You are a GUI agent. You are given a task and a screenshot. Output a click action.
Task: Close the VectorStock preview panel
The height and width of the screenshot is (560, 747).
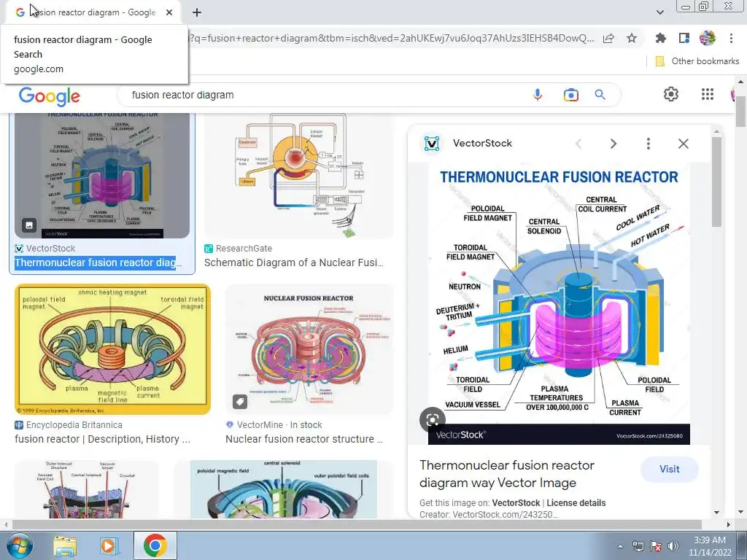[683, 144]
